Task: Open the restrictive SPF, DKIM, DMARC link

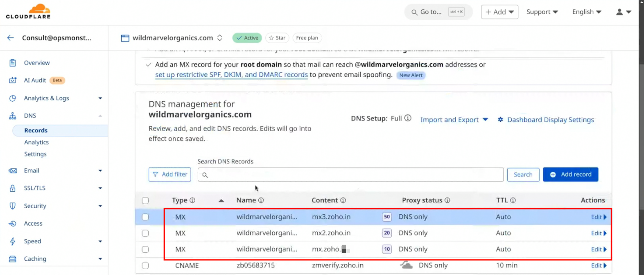Action: (x=231, y=75)
